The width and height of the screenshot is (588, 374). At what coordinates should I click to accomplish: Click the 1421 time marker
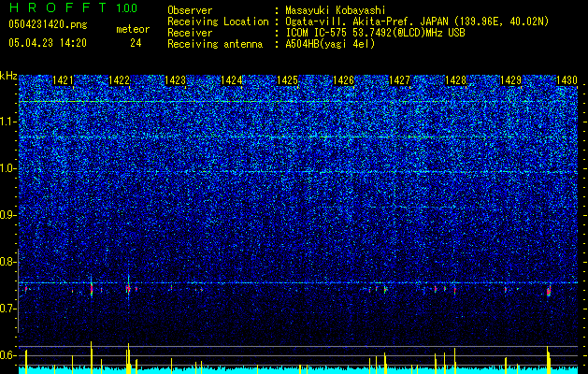click(63, 80)
